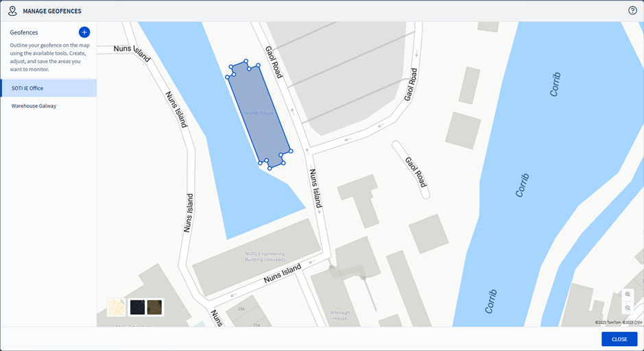Click the Altenagh House map label
Screen dimensions: 644x351
click(339, 315)
